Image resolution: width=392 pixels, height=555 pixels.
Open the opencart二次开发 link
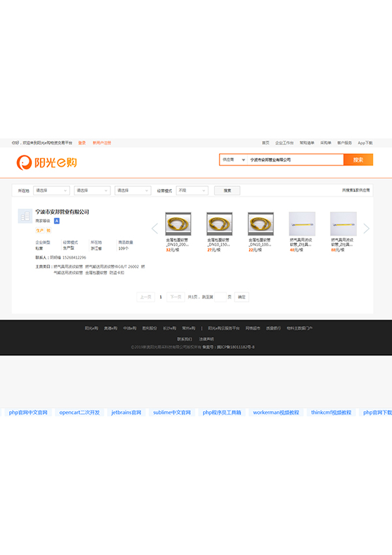(80, 412)
